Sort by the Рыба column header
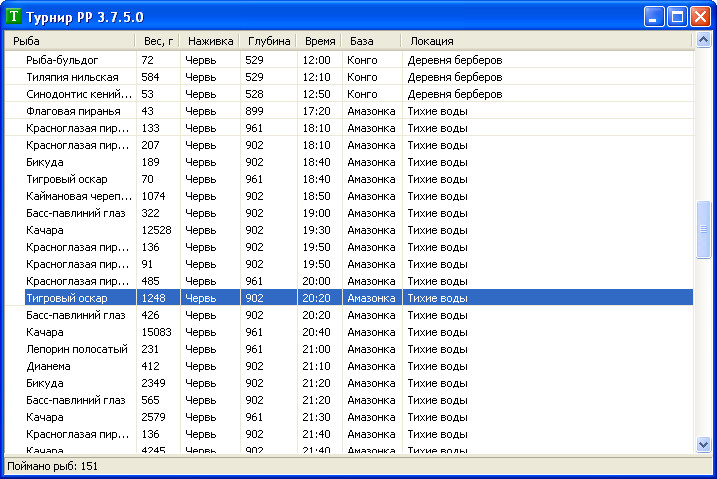 [70, 41]
